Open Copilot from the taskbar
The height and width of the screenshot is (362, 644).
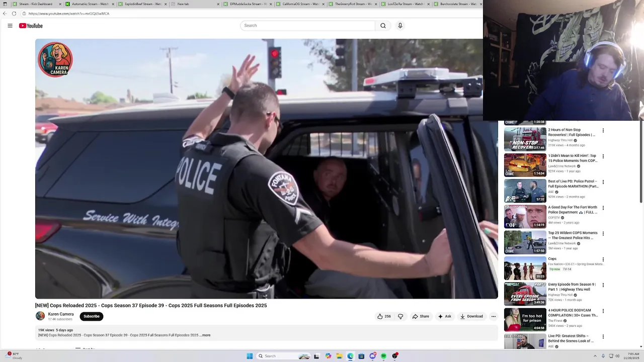pyautogui.click(x=328, y=356)
